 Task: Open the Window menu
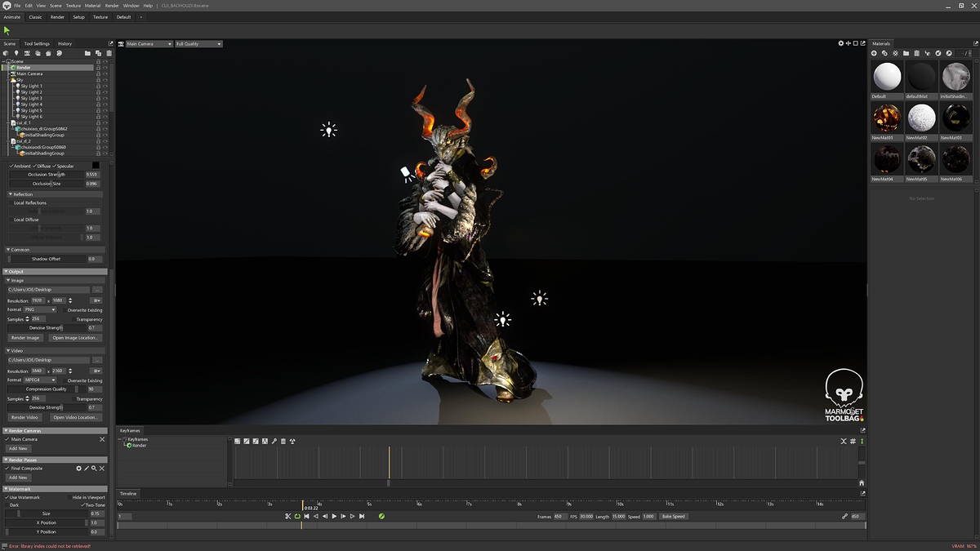tap(131, 6)
